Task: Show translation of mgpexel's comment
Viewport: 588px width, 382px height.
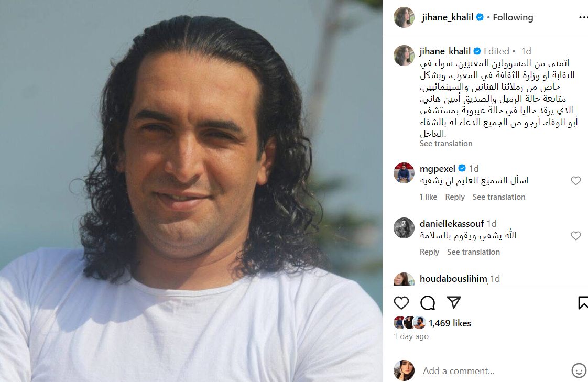Action: 499,197
